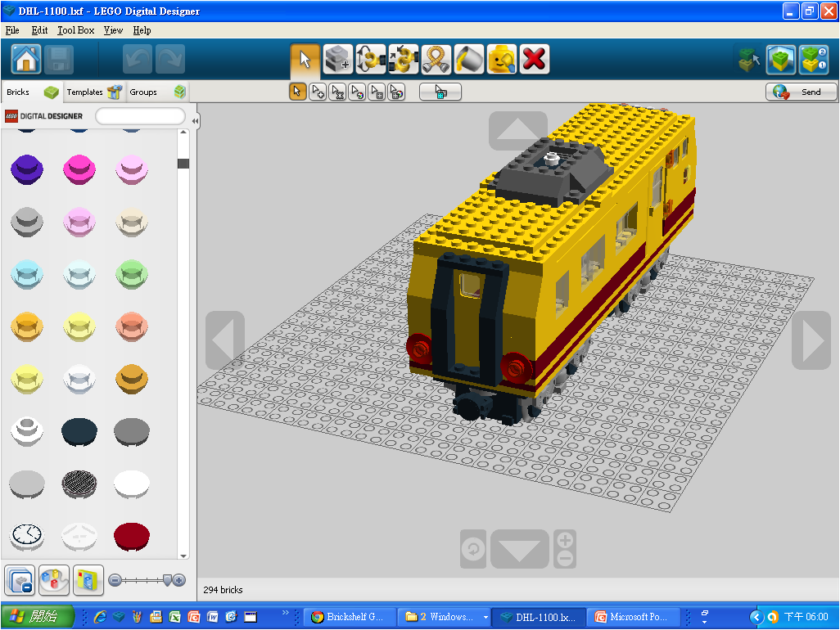
Task: Click the brick search input field
Action: point(140,116)
